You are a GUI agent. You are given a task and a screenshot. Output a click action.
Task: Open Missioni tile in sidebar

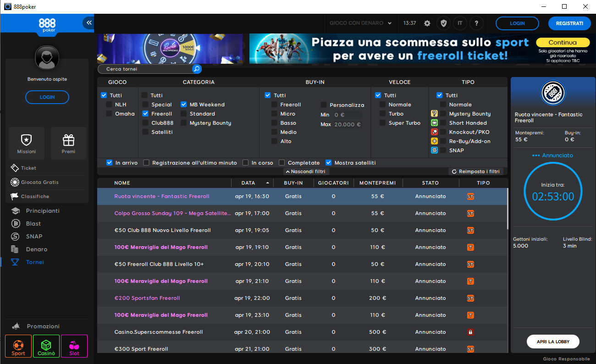pyautogui.click(x=27, y=143)
